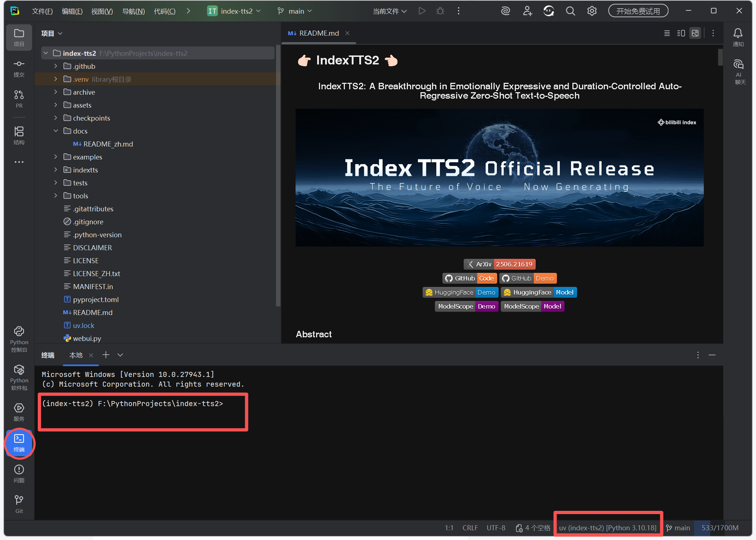Open terminal shell type dropdown arrow
The image size is (756, 540).
pos(120,355)
